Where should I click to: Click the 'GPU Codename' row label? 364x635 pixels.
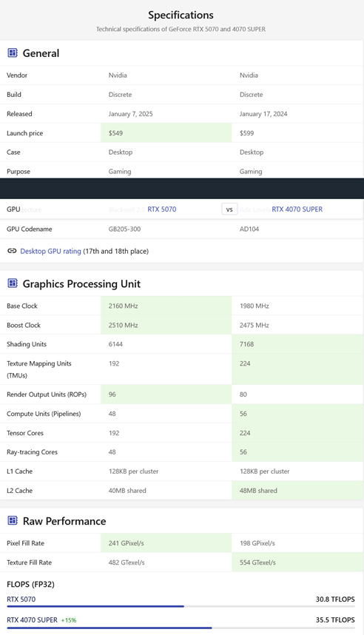tap(29, 229)
